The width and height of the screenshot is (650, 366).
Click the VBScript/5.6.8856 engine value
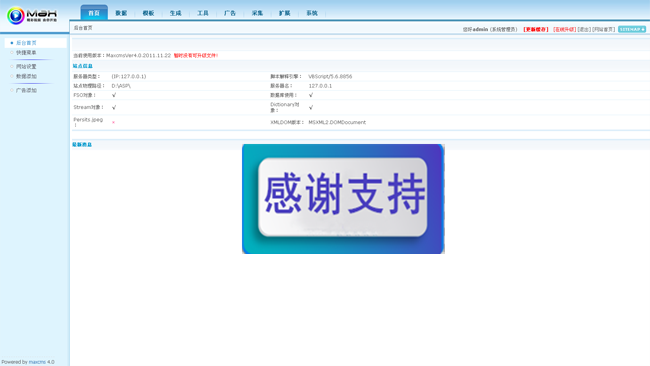click(330, 76)
